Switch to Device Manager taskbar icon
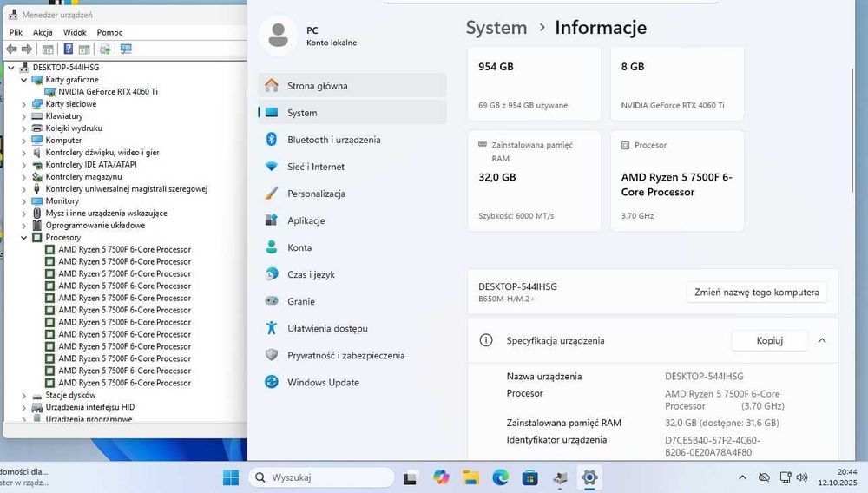This screenshot has height=493, width=868. [x=560, y=477]
